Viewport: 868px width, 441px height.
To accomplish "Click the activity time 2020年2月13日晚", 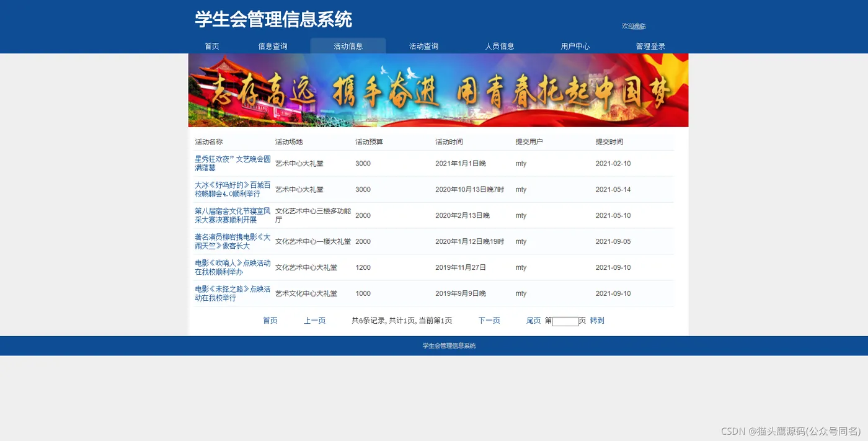I will [463, 216].
